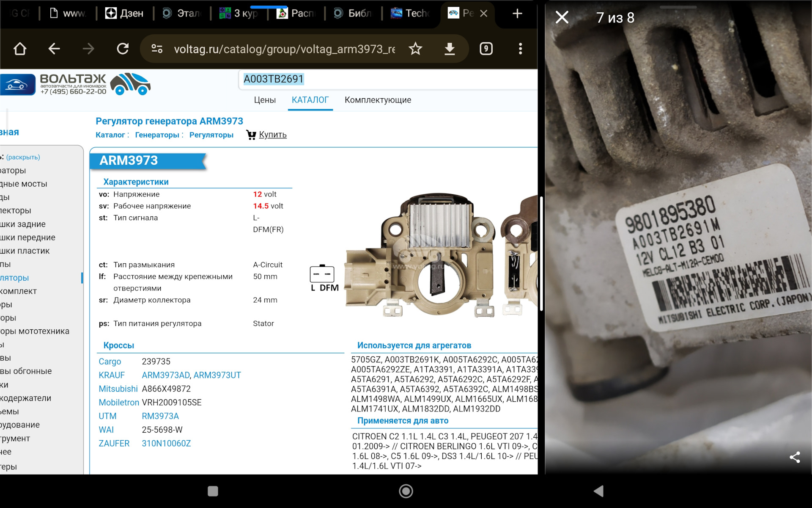The image size is (812, 508).
Task: Open the ZAUFER brand link
Action: (114, 443)
